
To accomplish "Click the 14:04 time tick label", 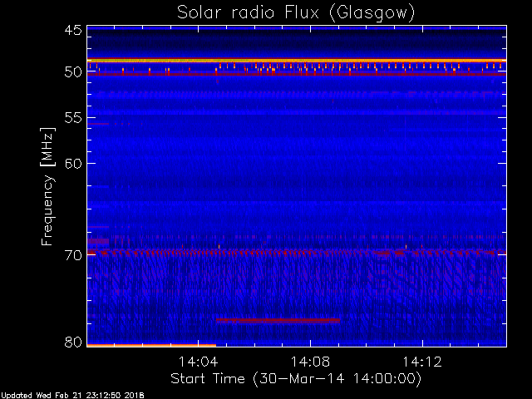I will [x=198, y=362].
